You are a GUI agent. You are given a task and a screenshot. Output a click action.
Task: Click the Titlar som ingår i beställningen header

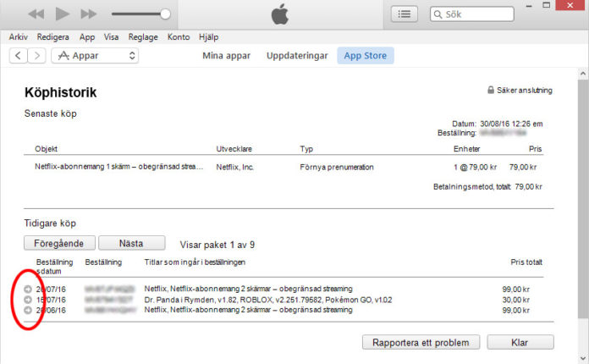tap(195, 262)
